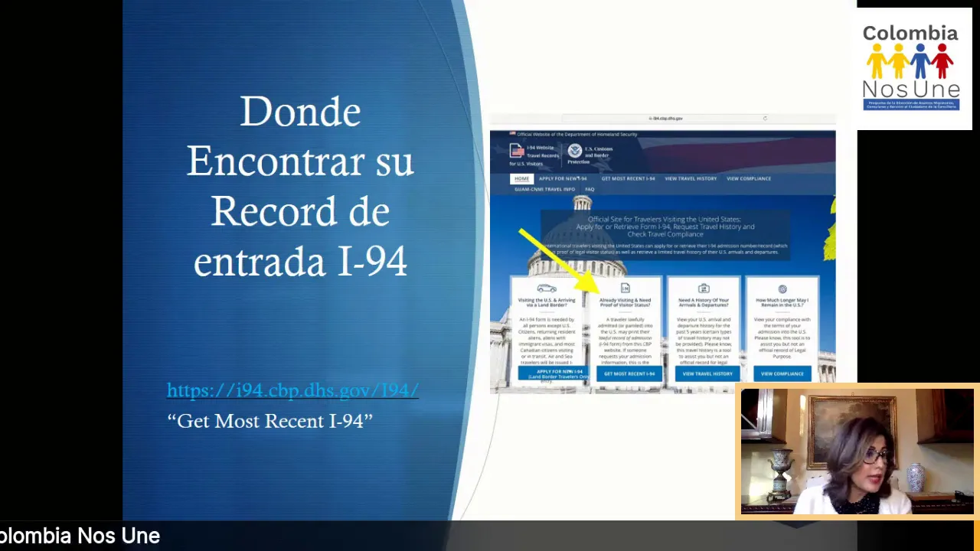
Task: Click the browser reload icon in the address bar
Action: [x=765, y=119]
